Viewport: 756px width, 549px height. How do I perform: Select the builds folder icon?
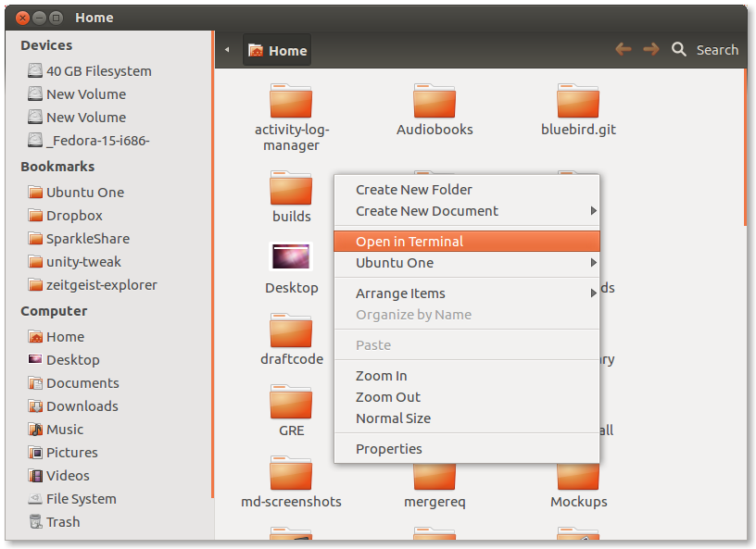coord(291,188)
